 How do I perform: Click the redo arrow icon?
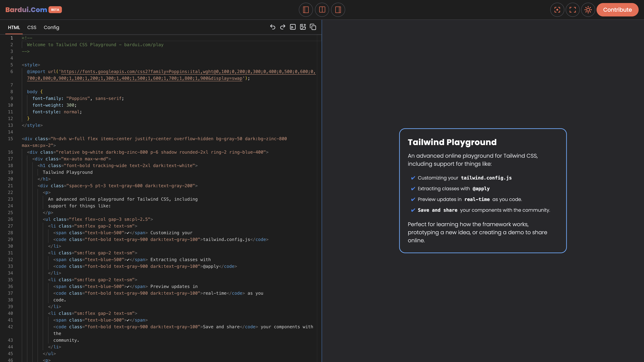[282, 27]
